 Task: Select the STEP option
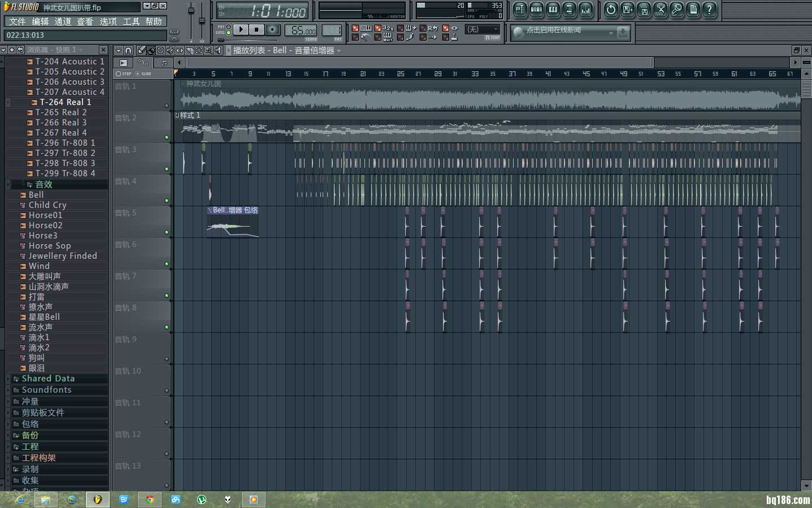coord(123,73)
